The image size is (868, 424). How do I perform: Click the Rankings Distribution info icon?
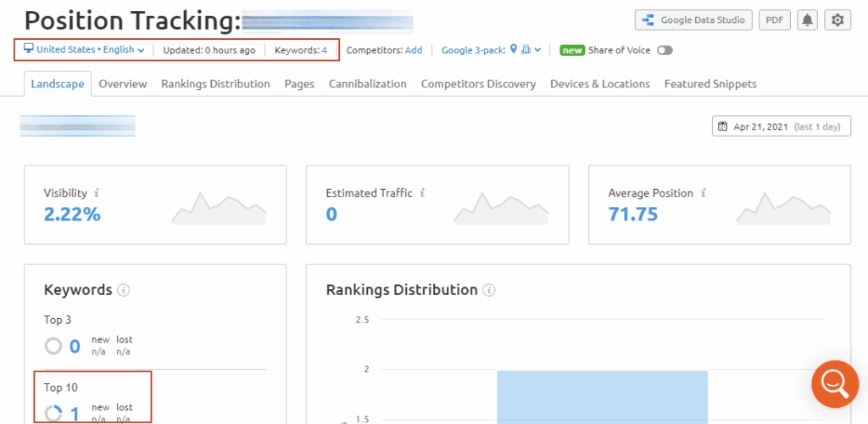click(488, 290)
